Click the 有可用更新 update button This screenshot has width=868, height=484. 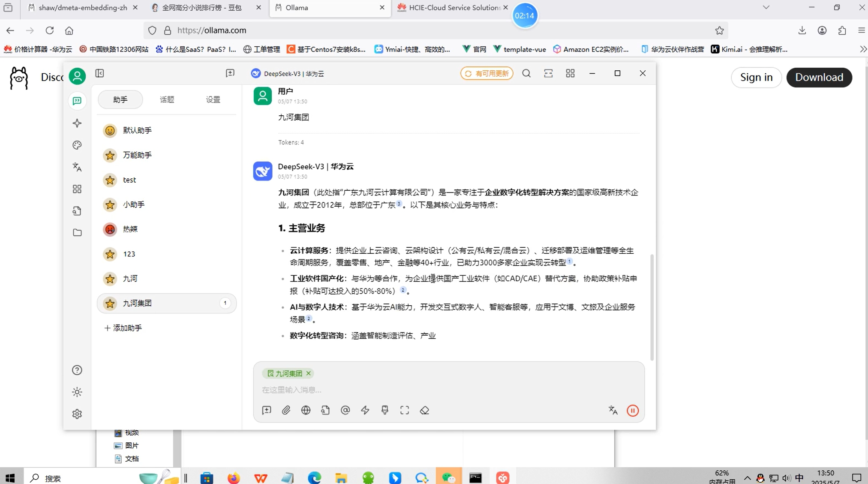[x=487, y=73]
